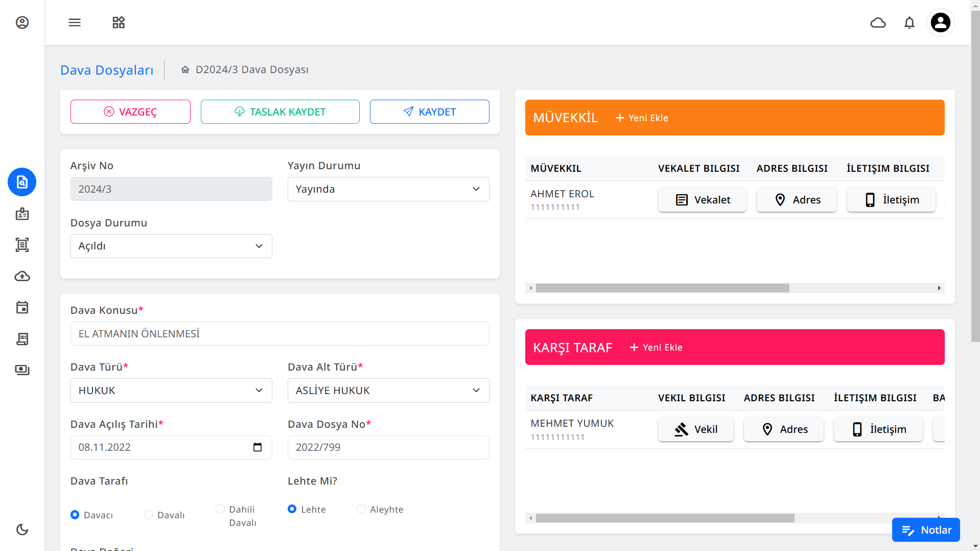Screen dimensions: 980x551
Task: Open the user profile avatar
Action: coord(940,22)
